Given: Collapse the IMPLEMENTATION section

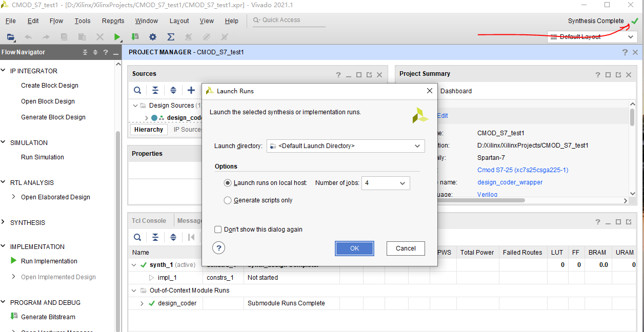Looking at the screenshot, I should tap(4, 247).
